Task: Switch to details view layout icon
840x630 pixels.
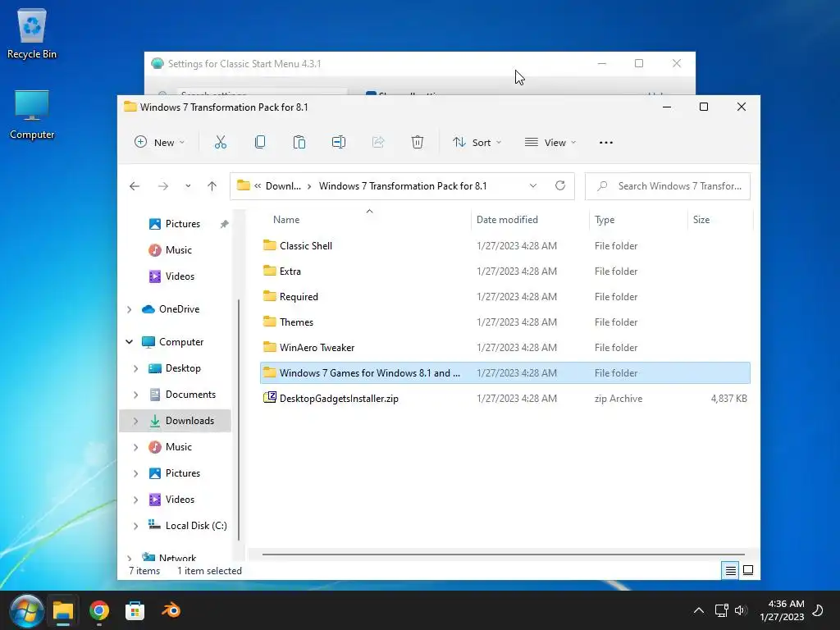Action: pyautogui.click(x=730, y=571)
